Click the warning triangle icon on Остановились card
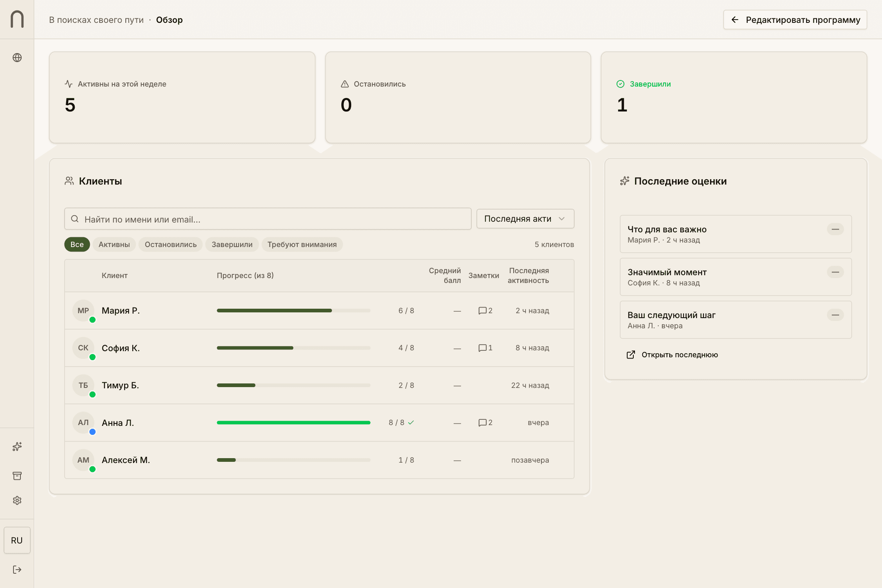Viewport: 882px width, 588px height. point(345,84)
